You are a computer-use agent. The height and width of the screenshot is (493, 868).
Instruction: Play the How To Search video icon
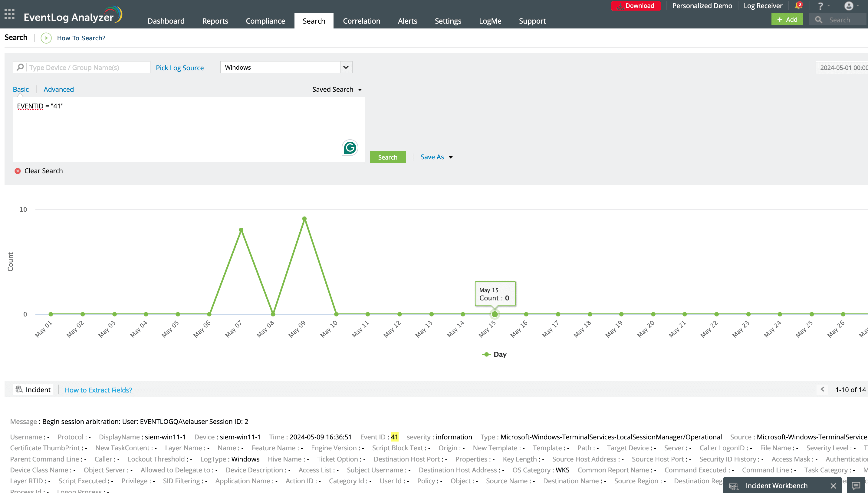pos(46,38)
